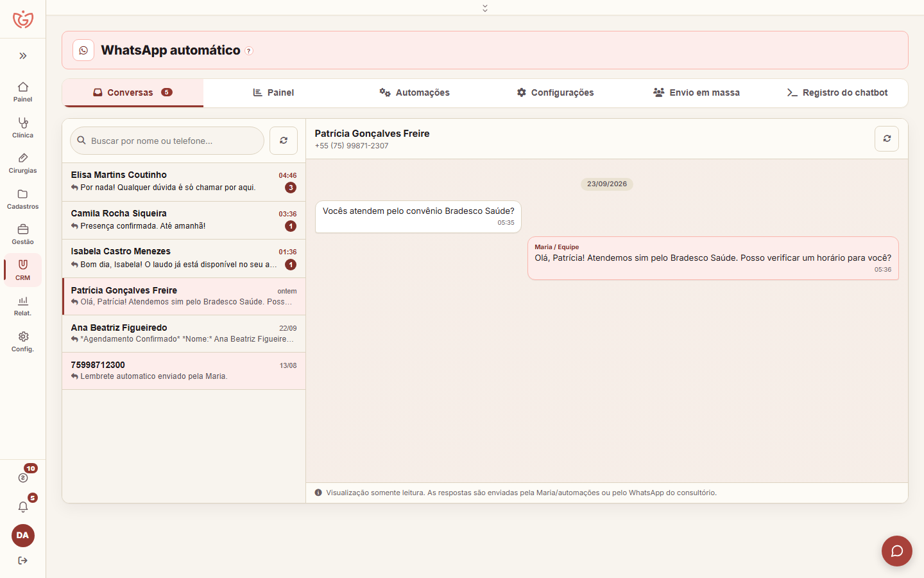This screenshot has height=578, width=924.
Task: Open the Configurações tab
Action: click(556, 92)
